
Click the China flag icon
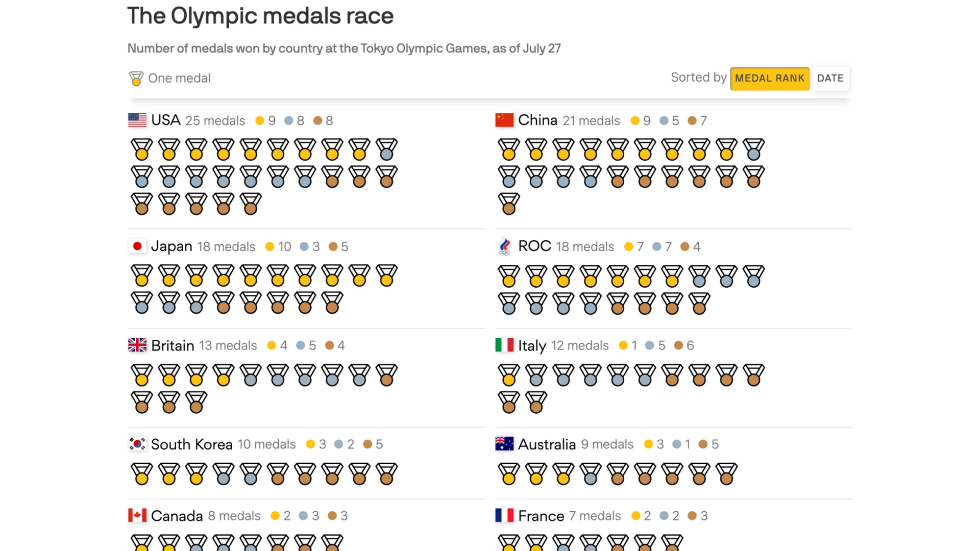point(504,120)
